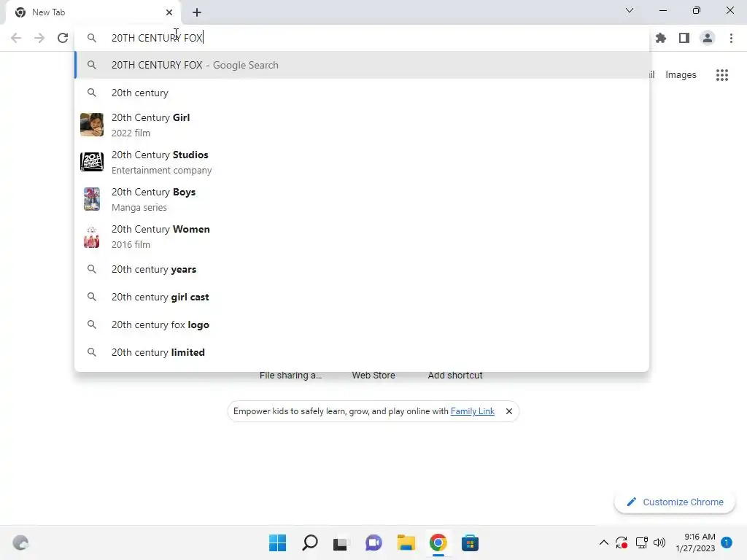Screen dimensions: 747x560
Task: Open the Windows Start menu
Action: (278, 542)
